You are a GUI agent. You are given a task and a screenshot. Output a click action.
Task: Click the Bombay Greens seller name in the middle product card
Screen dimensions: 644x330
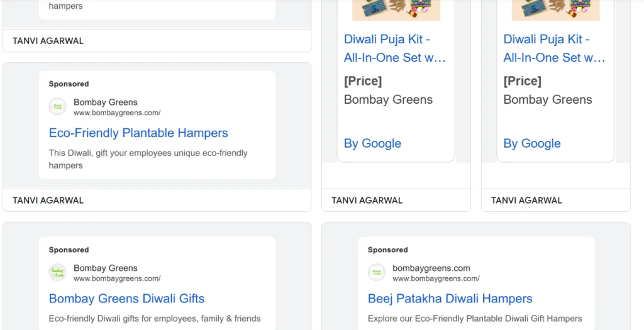pyautogui.click(x=388, y=100)
